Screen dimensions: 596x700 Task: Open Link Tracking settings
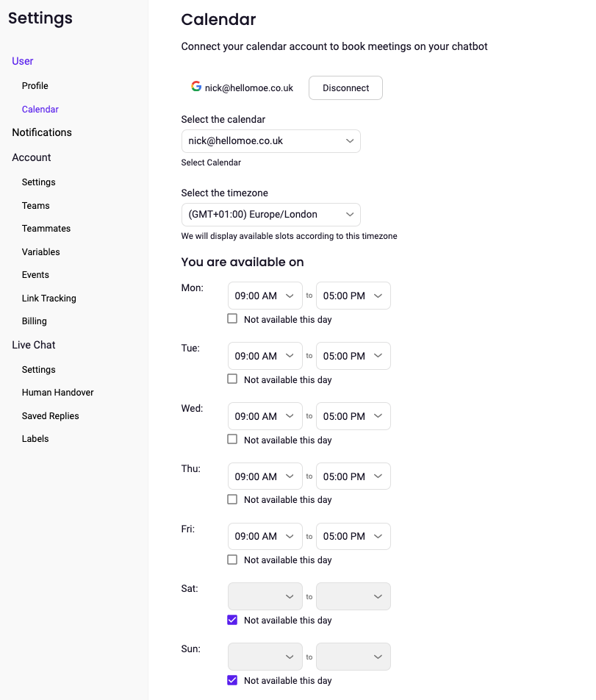pyautogui.click(x=49, y=299)
